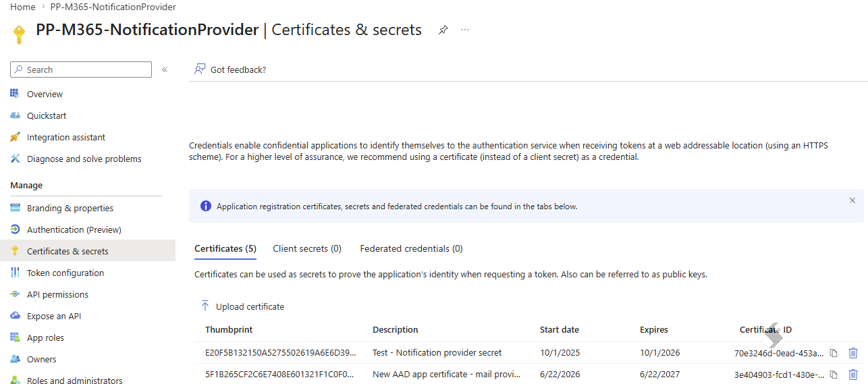868x384 pixels.
Task: Switch to the Federated credentials (0) tab
Action: (x=412, y=248)
